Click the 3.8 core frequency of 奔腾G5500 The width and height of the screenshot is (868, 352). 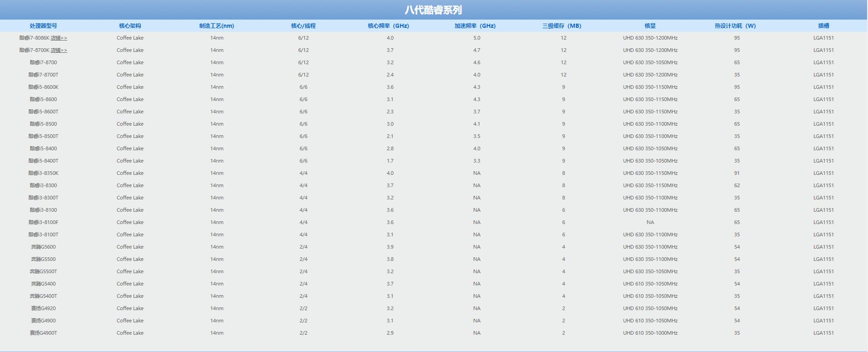click(x=390, y=259)
